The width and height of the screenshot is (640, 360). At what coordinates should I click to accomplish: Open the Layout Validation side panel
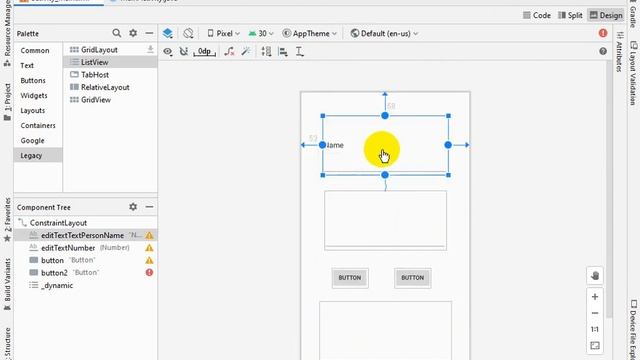[633, 73]
